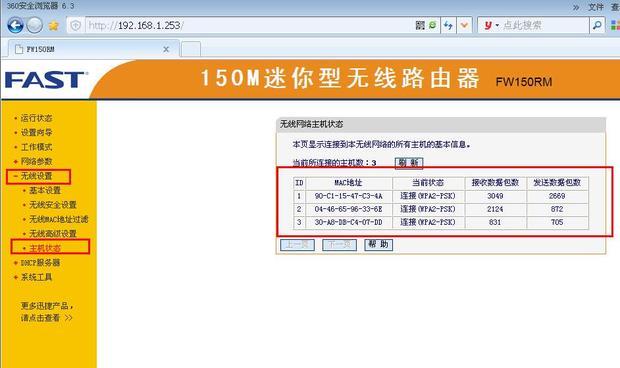Click the 发送数据包数 column header
The width and height of the screenshot is (620, 368).
[557, 183]
